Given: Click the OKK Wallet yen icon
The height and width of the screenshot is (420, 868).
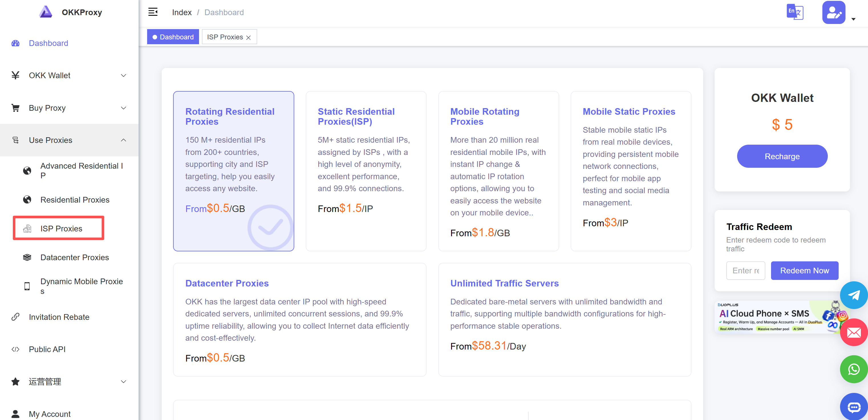Looking at the screenshot, I should [15, 75].
